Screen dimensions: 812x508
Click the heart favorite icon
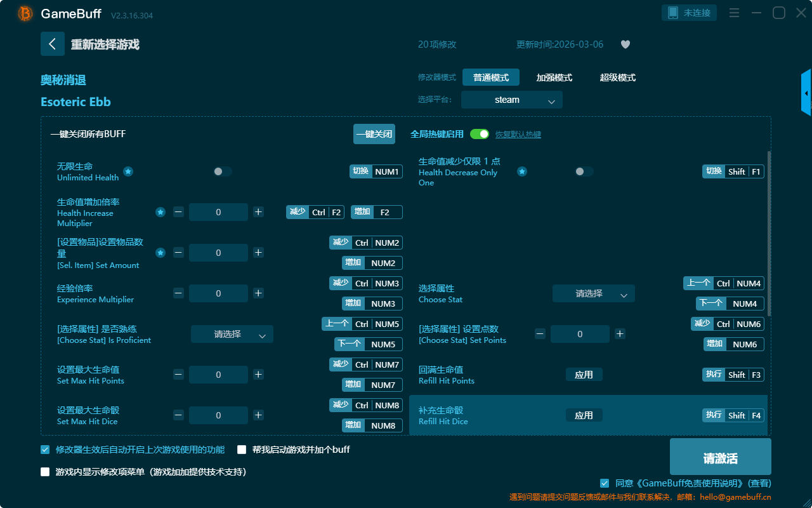coord(625,44)
